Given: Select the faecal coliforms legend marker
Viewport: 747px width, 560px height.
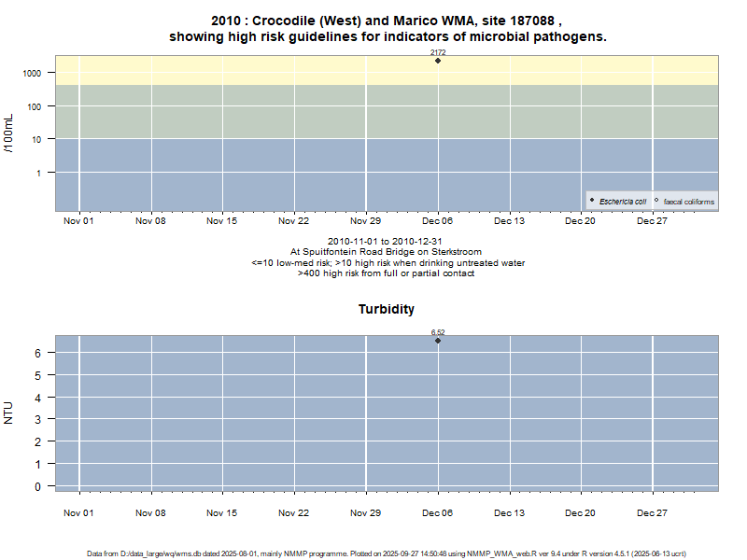Looking at the screenshot, I should tap(656, 201).
